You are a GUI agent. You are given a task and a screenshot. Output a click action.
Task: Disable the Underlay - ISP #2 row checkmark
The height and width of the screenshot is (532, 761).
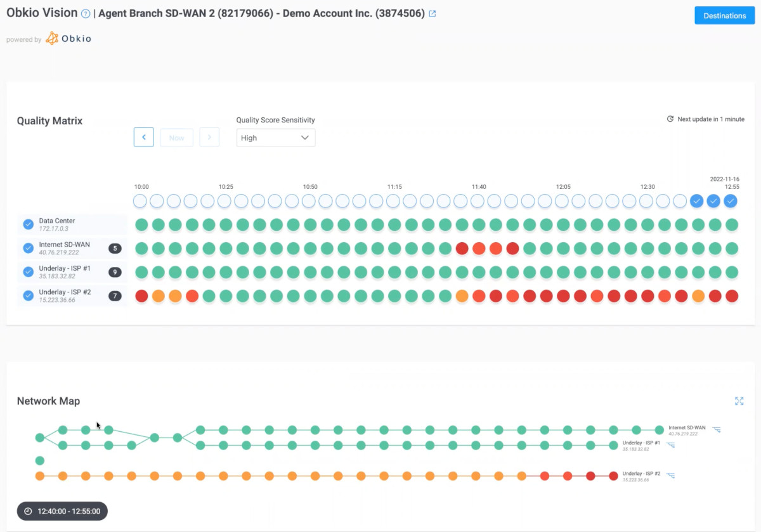[28, 295]
